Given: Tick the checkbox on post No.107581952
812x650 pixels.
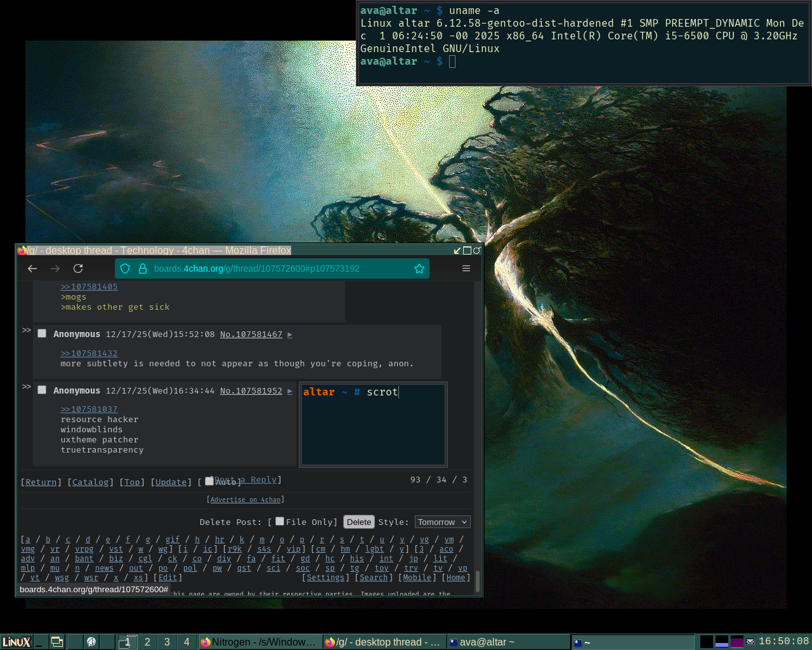Looking at the screenshot, I should (42, 390).
